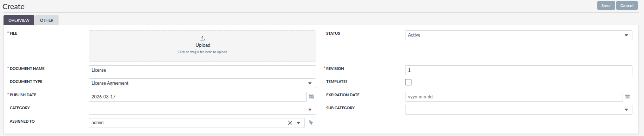
Task: Switch to the Overview tab
Action: pyautogui.click(x=19, y=20)
